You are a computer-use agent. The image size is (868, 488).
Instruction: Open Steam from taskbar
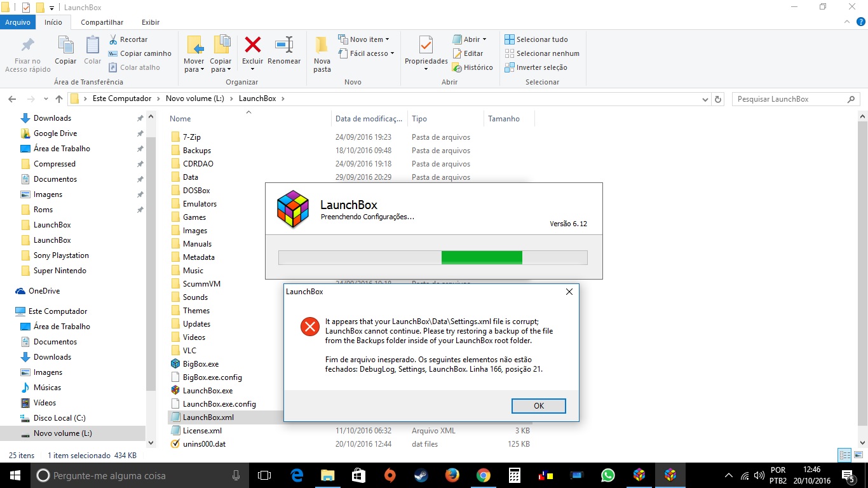pyautogui.click(x=421, y=475)
